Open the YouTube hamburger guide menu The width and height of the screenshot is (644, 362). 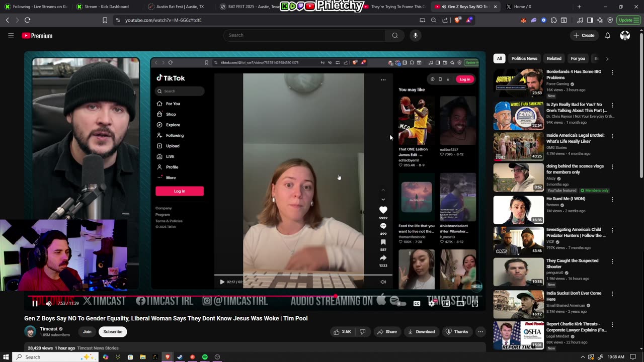(11, 36)
